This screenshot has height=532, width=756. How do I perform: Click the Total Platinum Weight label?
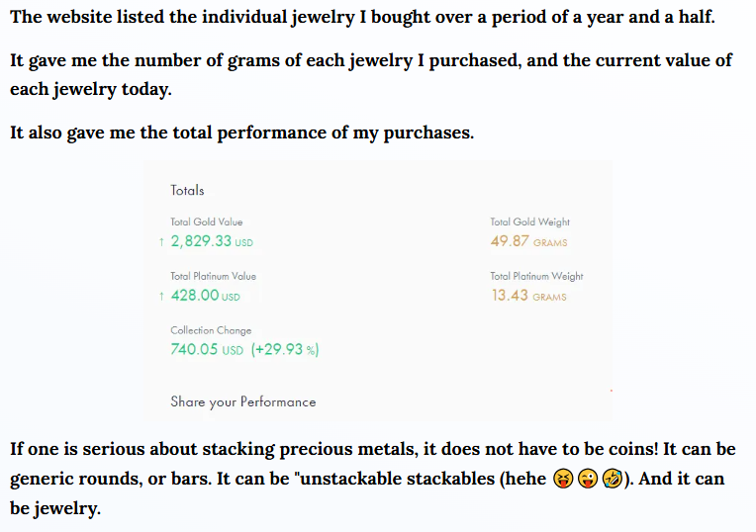(x=536, y=276)
